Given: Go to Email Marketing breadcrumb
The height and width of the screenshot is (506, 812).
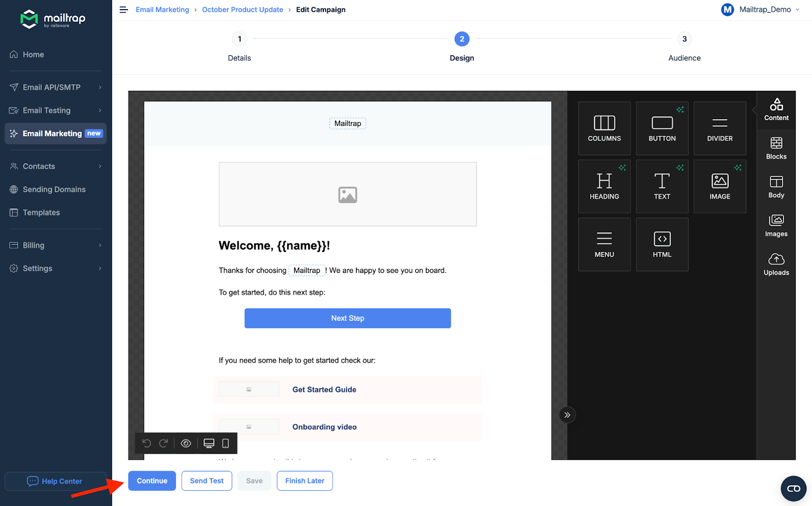Looking at the screenshot, I should pyautogui.click(x=162, y=10).
